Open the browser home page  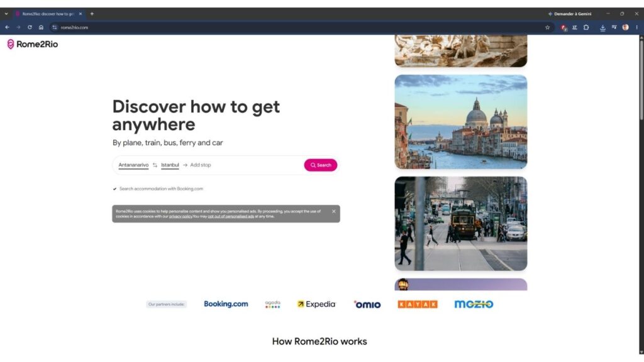41,28
